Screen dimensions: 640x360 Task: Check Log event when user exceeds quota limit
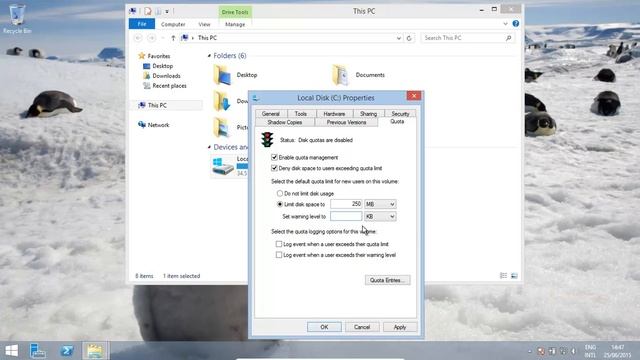279,244
